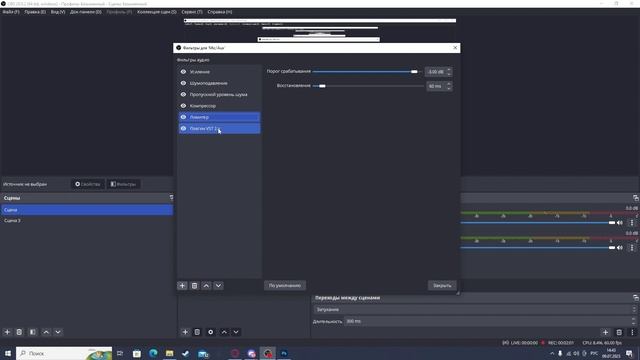Open Microsoft Edge from the taskbar

pyautogui.click(x=153, y=353)
